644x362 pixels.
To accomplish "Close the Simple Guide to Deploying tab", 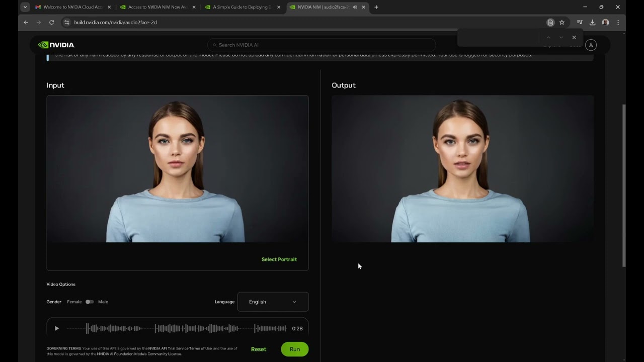I will pyautogui.click(x=279, y=7).
